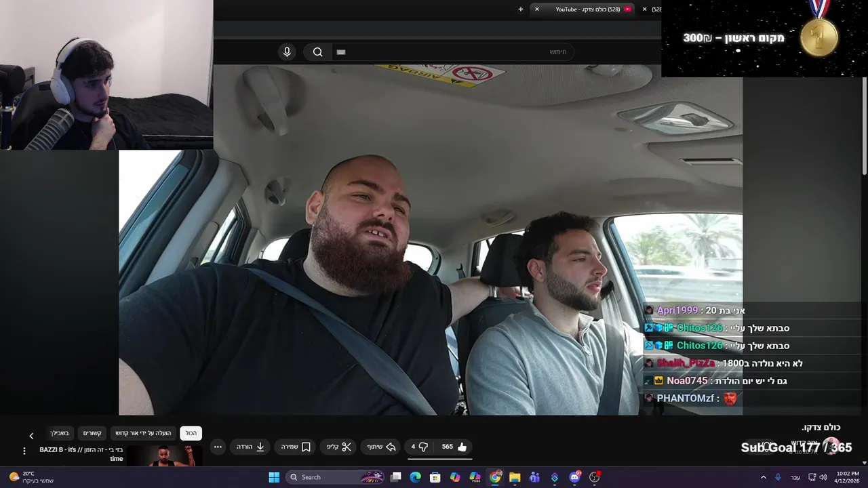Open the three-dot more actions menu

click(218, 447)
